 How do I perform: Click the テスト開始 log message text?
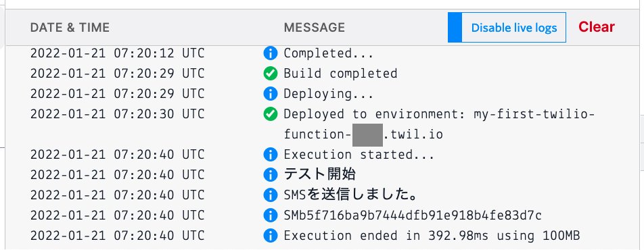[x=319, y=175]
